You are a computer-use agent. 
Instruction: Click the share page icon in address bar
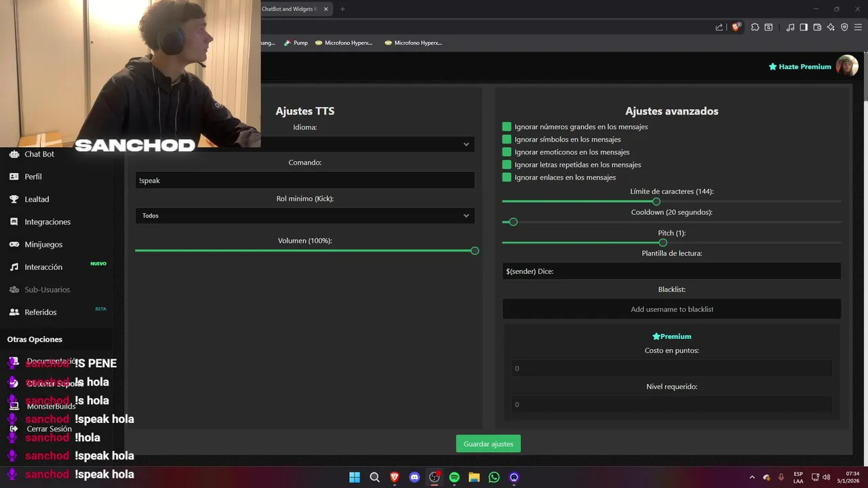coord(719,27)
